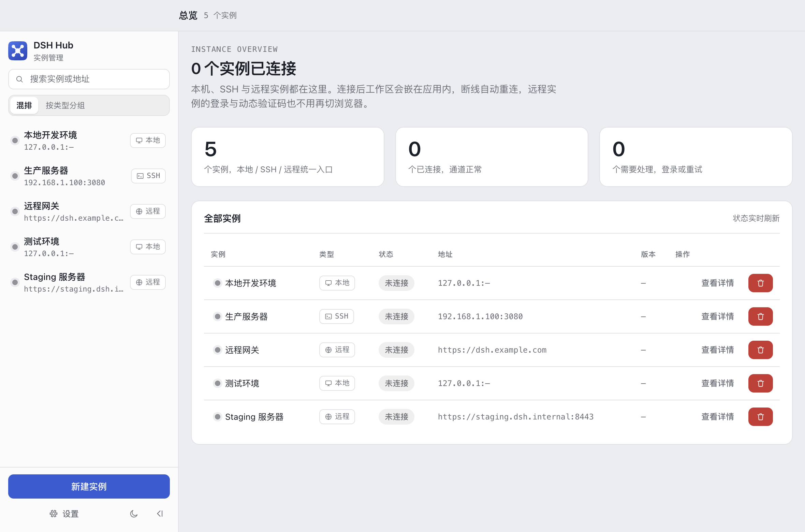Image resolution: width=805 pixels, height=532 pixels.
Task: Click 本地 badge of sidebar 本地开发环境
Action: 148,141
